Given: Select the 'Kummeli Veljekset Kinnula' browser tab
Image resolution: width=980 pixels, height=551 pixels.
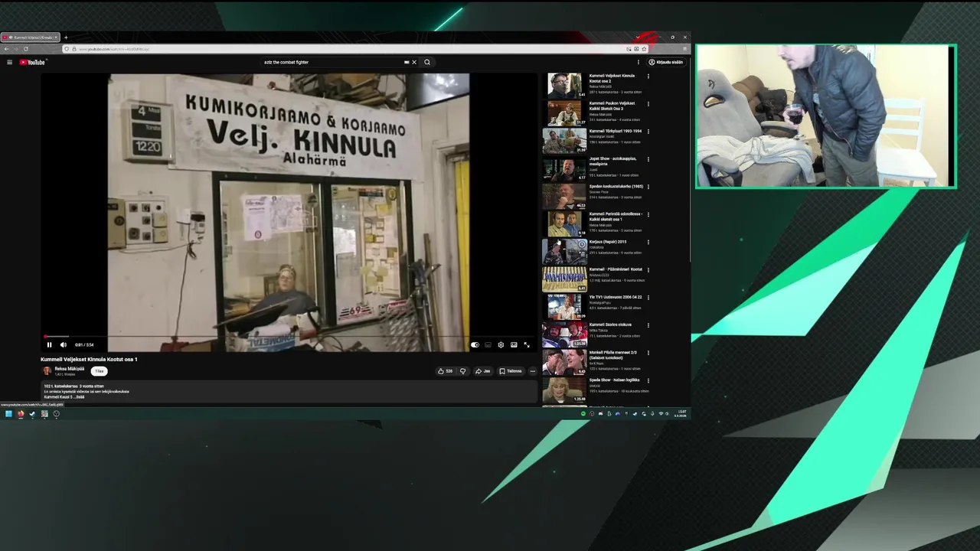Looking at the screenshot, I should point(29,37).
